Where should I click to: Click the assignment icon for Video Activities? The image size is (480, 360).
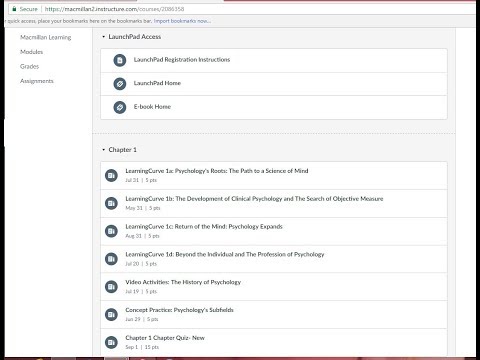pos(111,287)
